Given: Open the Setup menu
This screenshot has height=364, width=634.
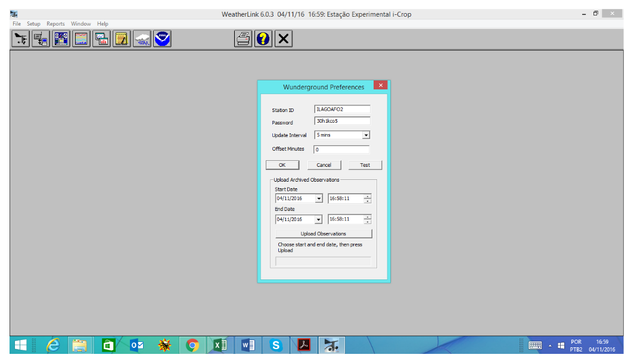Looking at the screenshot, I should click(x=33, y=24).
